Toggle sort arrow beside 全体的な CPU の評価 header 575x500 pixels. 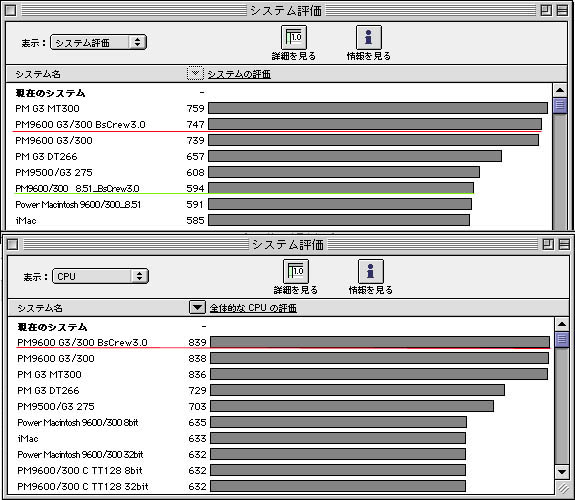[x=197, y=307]
